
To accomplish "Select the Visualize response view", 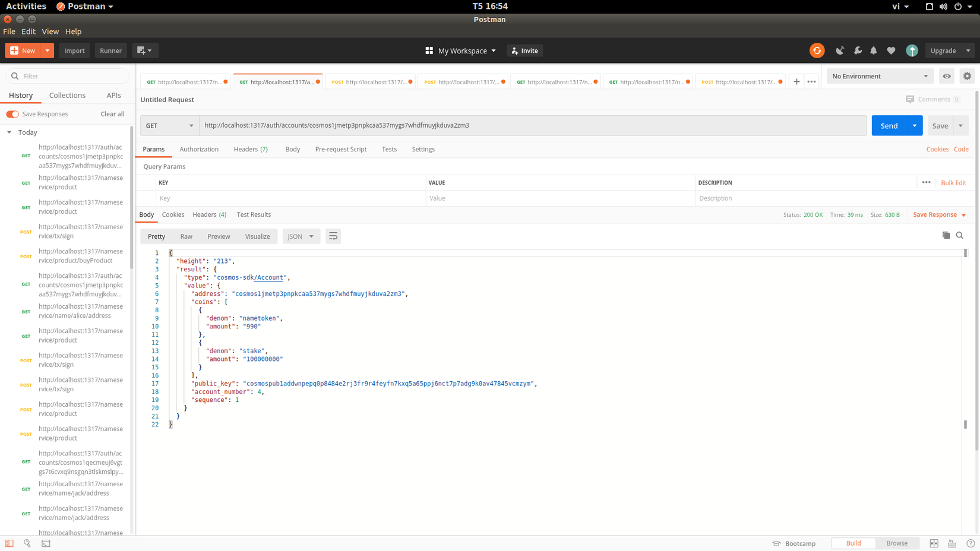I will [x=258, y=236].
